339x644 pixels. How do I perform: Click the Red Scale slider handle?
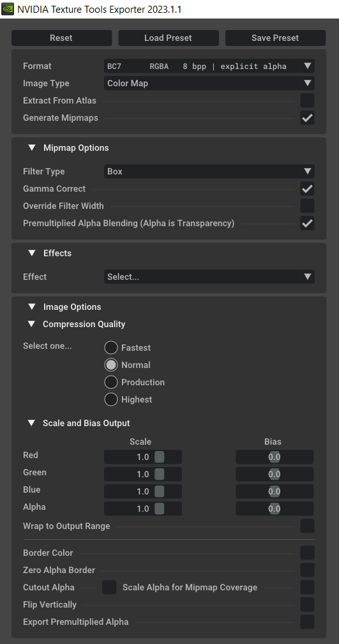point(159,457)
